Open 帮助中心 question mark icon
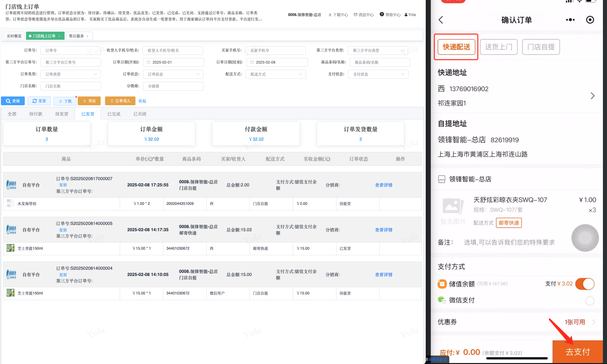Viewport: 607px width, 364px height. click(382, 14)
